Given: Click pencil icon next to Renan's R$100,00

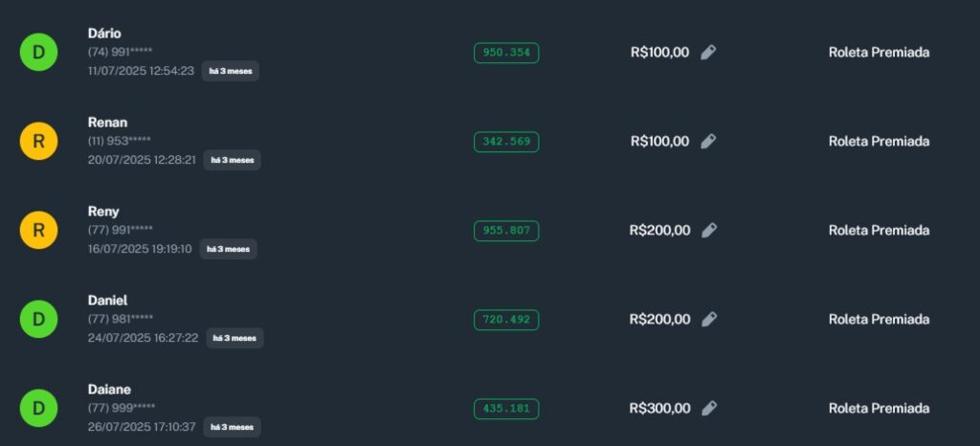Looking at the screenshot, I should coord(708,142).
